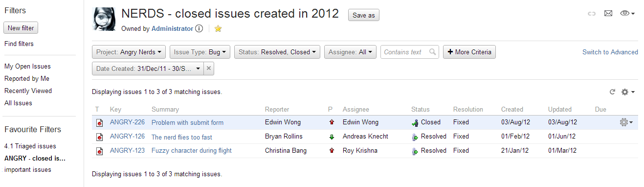
Task: Click the bug type icon for ANGRY-126
Action: pos(99,137)
